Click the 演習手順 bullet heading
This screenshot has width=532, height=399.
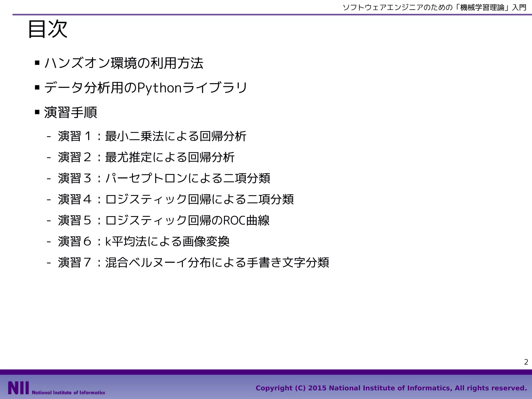(x=71, y=112)
